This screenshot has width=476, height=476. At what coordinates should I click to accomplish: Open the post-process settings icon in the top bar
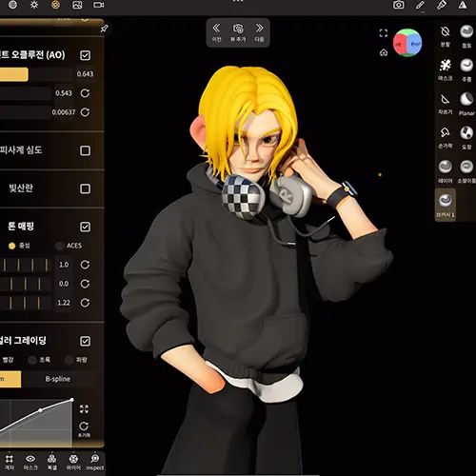click(55, 5)
